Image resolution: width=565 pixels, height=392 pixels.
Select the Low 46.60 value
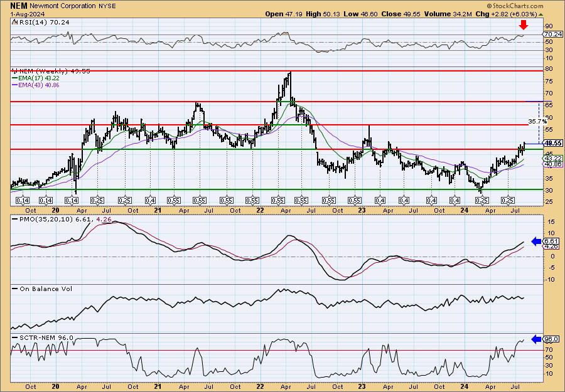[361, 14]
